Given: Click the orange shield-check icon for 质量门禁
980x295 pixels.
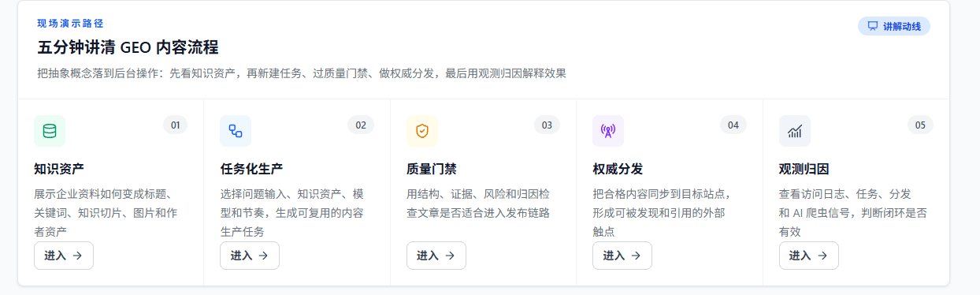Looking at the screenshot, I should pos(422,131).
